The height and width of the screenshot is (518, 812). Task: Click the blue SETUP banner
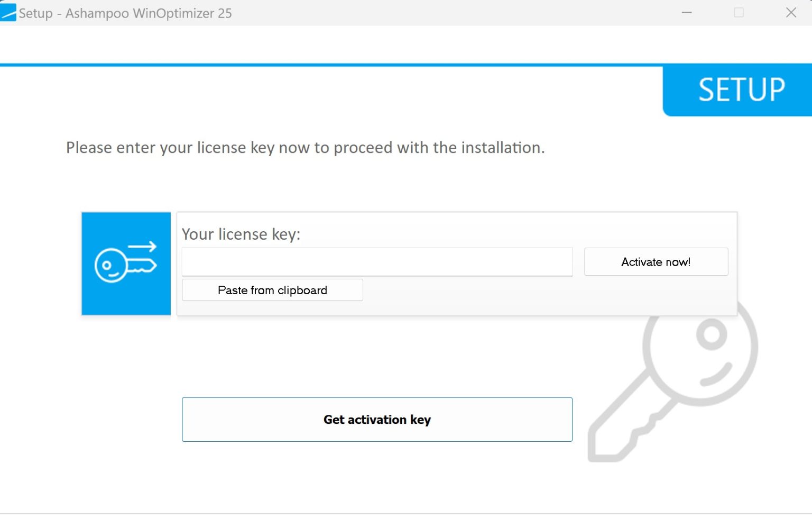tap(741, 90)
